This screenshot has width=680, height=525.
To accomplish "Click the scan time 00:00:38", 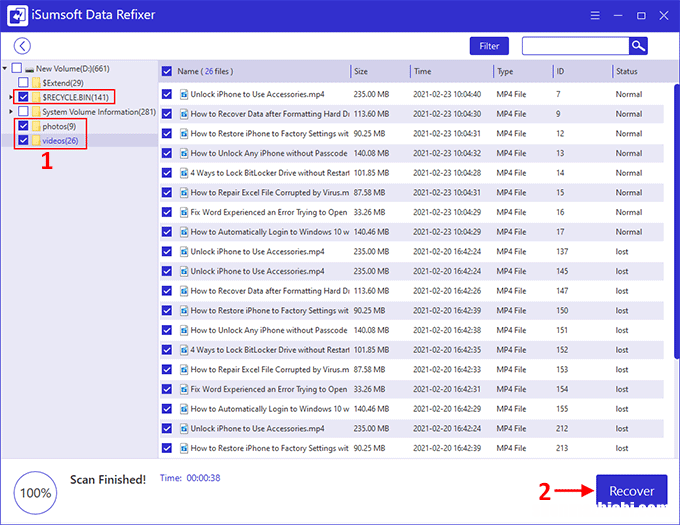I will [x=203, y=478].
